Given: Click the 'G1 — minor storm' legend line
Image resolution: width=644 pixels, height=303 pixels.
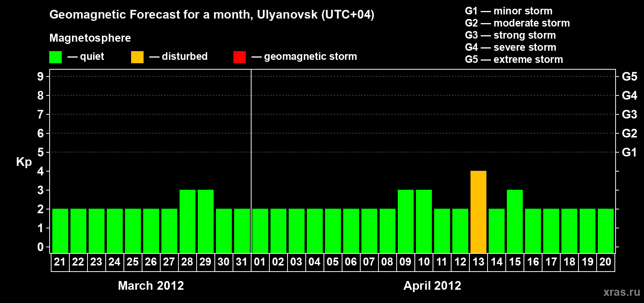Looking at the screenshot, I should point(508,11).
